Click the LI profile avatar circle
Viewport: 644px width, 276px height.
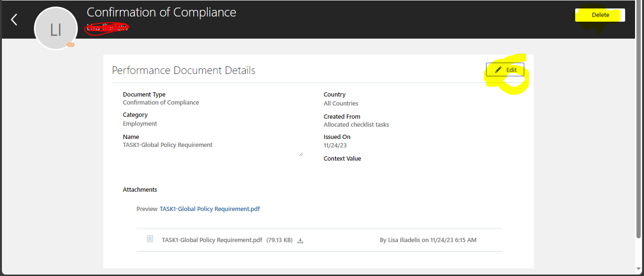56,28
